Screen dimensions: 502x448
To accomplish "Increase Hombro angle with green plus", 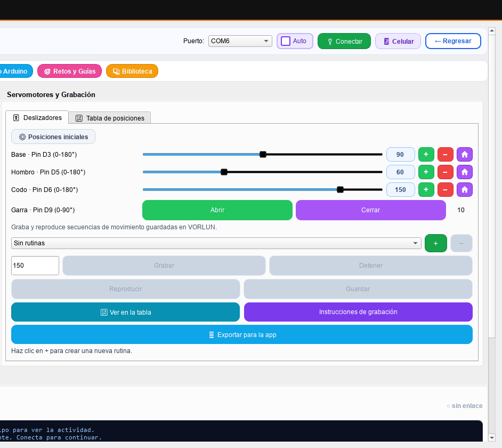I will point(426,172).
